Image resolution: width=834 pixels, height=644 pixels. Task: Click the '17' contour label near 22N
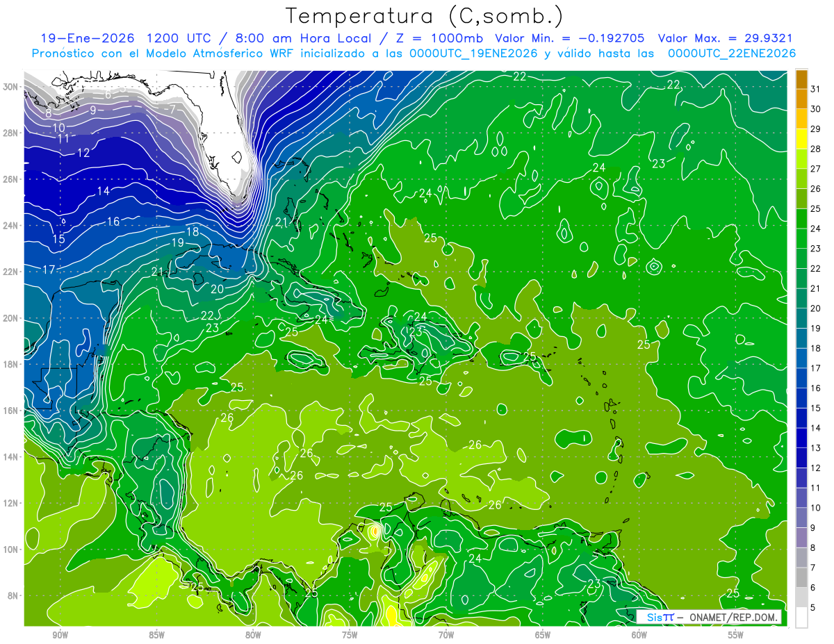49,270
